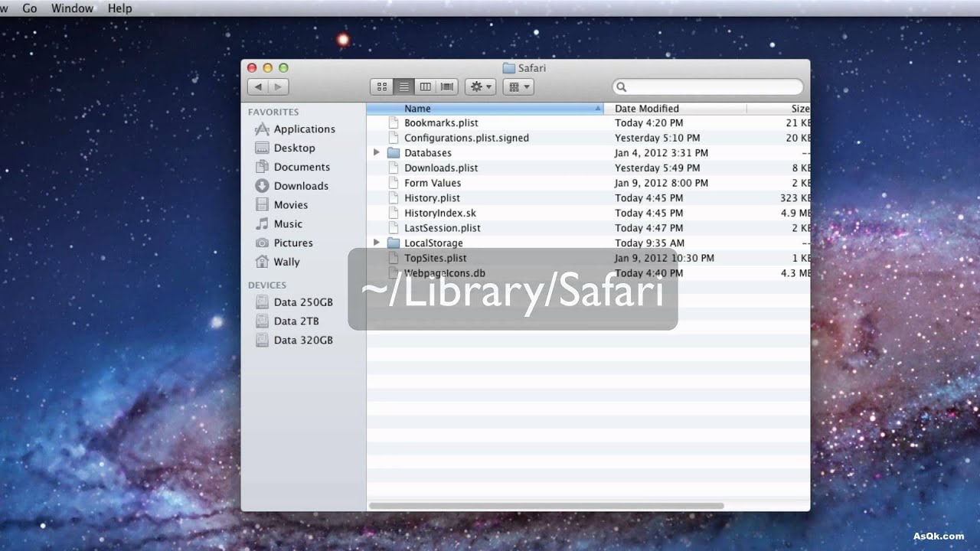Open Wally home folder in sidebar
This screenshot has width=980, height=551.
tap(277, 262)
